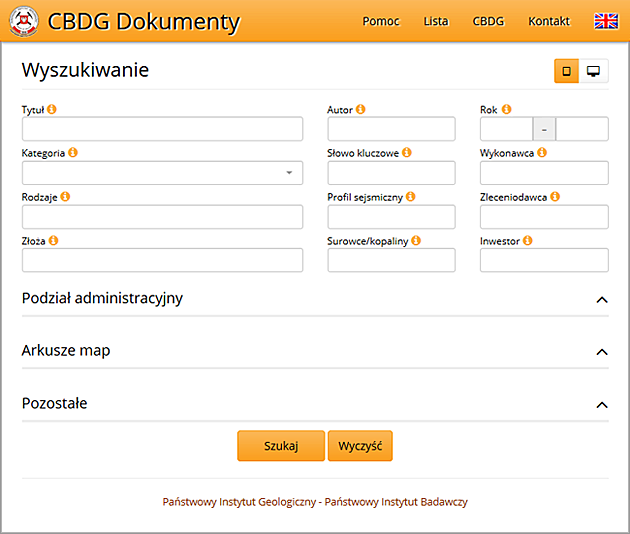Show info for Profil sejsmiczny field
Image resolution: width=630 pixels, height=534 pixels.
[410, 196]
